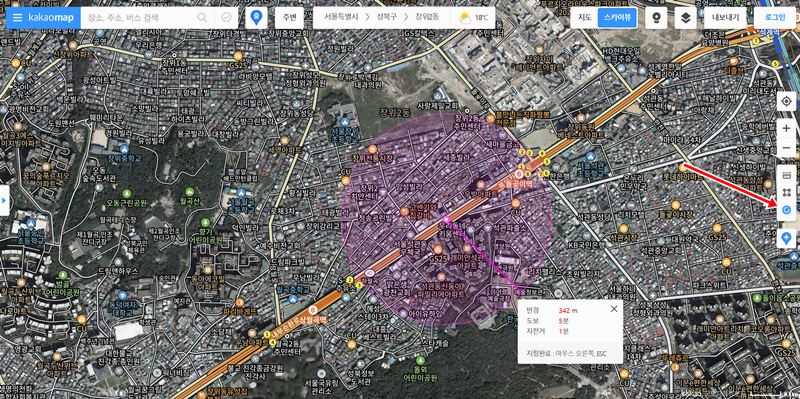Click the magnifier search icon
The height and width of the screenshot is (399, 800).
(x=202, y=18)
